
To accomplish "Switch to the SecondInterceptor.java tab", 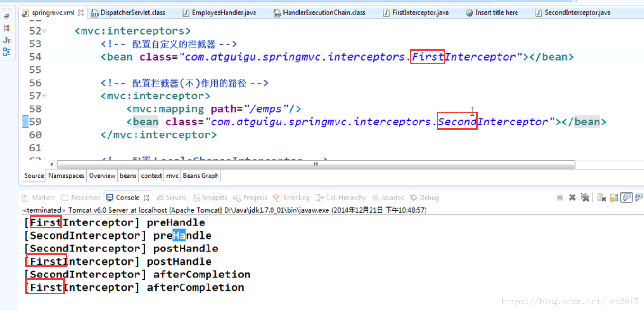I will pos(573,13).
